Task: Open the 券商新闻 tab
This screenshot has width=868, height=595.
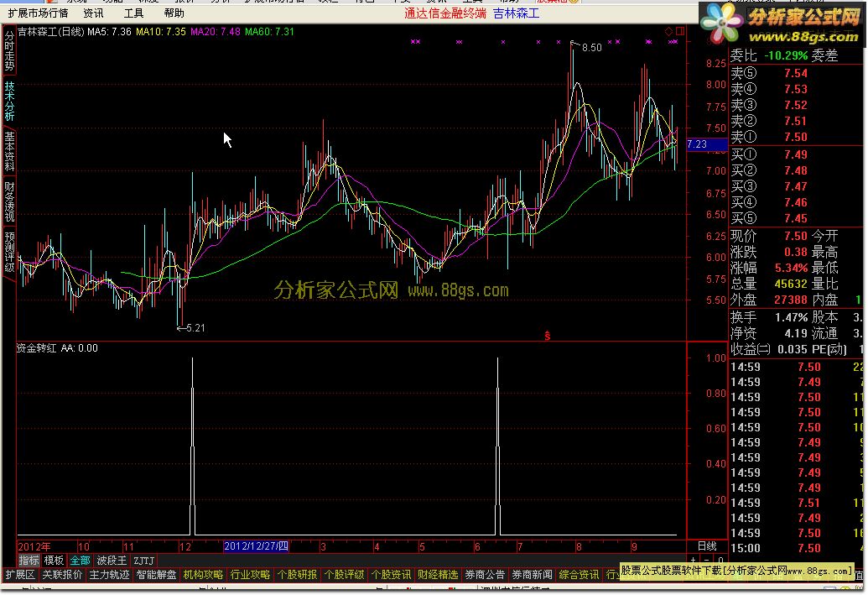Action: (532, 575)
